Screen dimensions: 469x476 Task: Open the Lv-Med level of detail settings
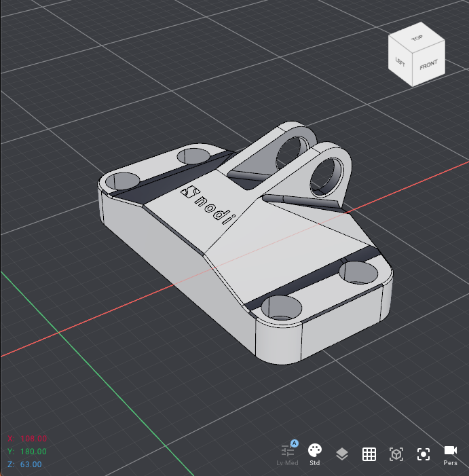(288, 454)
